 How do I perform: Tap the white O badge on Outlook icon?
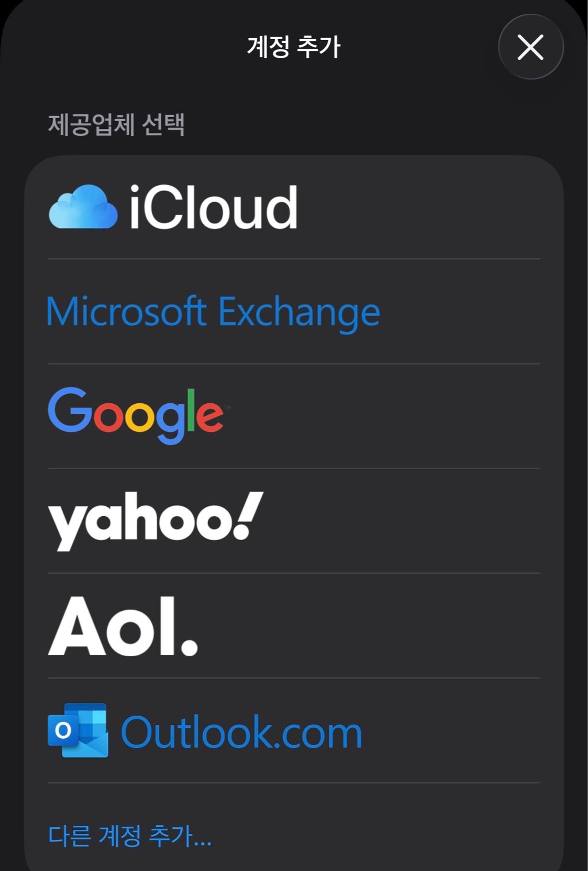click(x=63, y=730)
